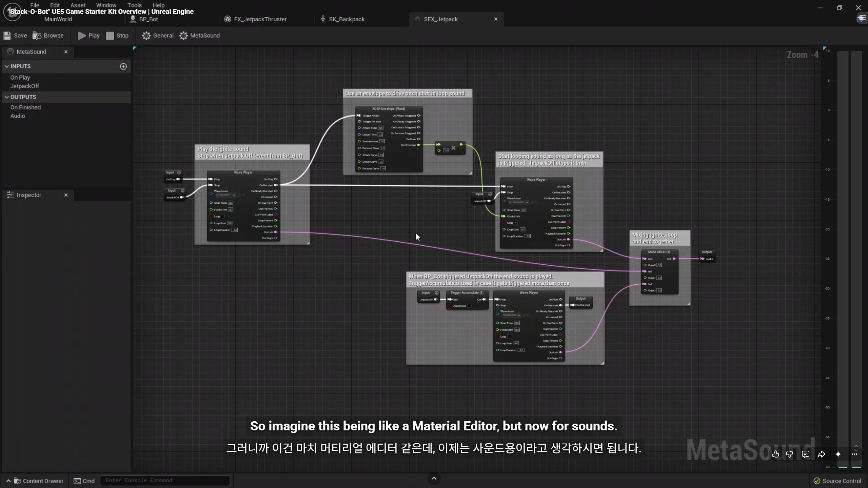Click the Cmd console type button
This screenshot has width=868, height=488.
[x=84, y=481]
